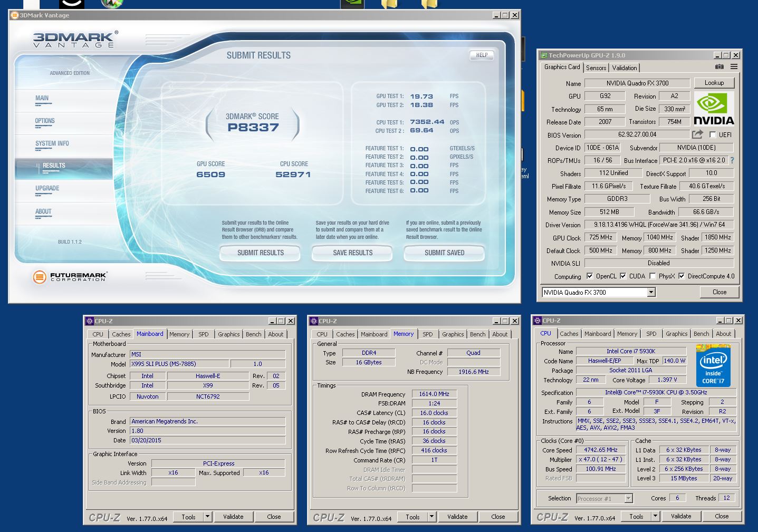758x532 pixels.
Task: Open Graphics tab in the Memory CPU-Z window
Action: pyautogui.click(x=453, y=334)
